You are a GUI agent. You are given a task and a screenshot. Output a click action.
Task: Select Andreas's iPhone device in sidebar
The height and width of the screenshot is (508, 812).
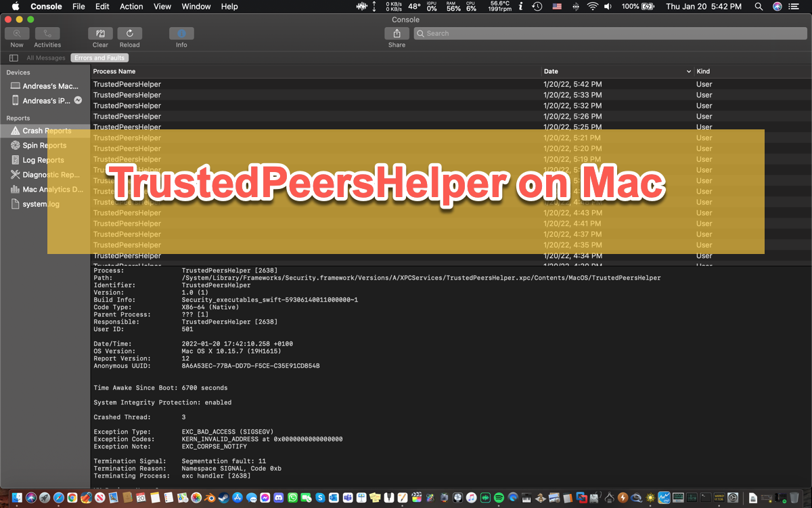tap(45, 100)
